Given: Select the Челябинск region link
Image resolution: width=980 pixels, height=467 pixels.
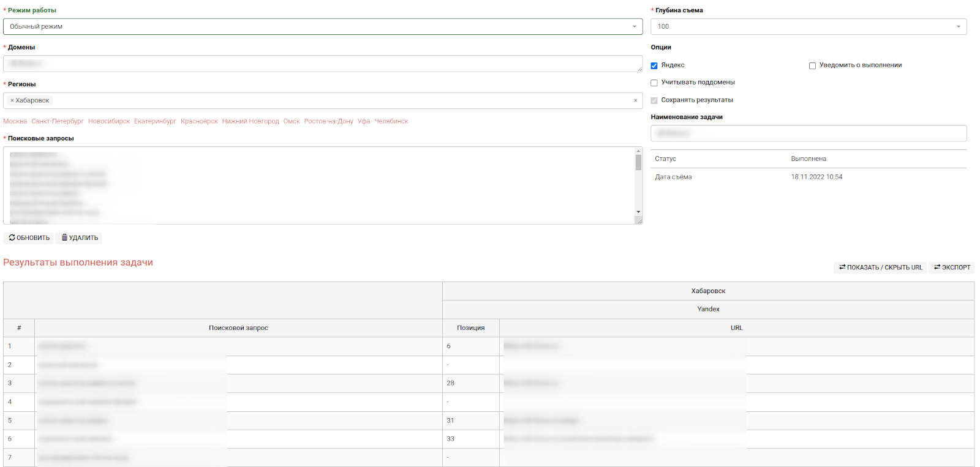Looking at the screenshot, I should pyautogui.click(x=391, y=121).
